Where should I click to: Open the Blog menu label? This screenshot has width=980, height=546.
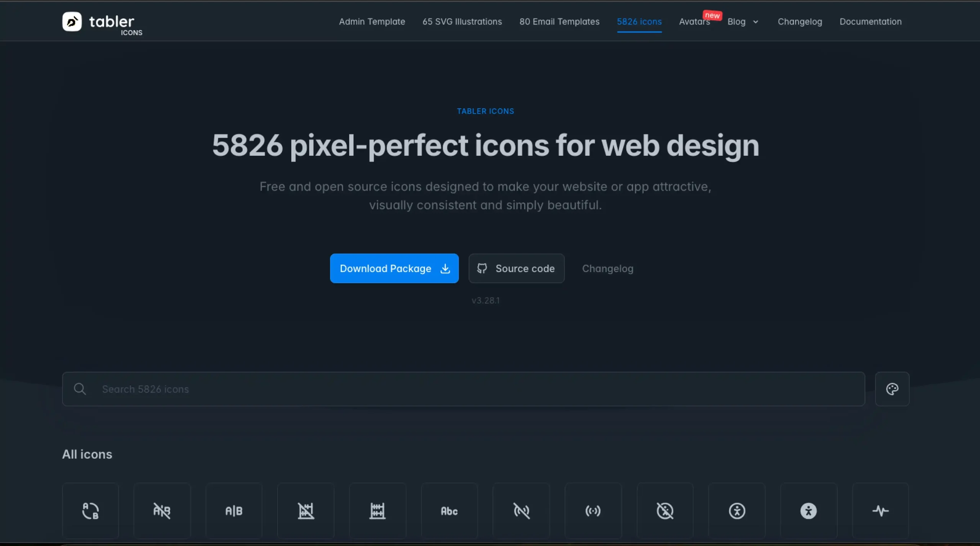click(736, 22)
